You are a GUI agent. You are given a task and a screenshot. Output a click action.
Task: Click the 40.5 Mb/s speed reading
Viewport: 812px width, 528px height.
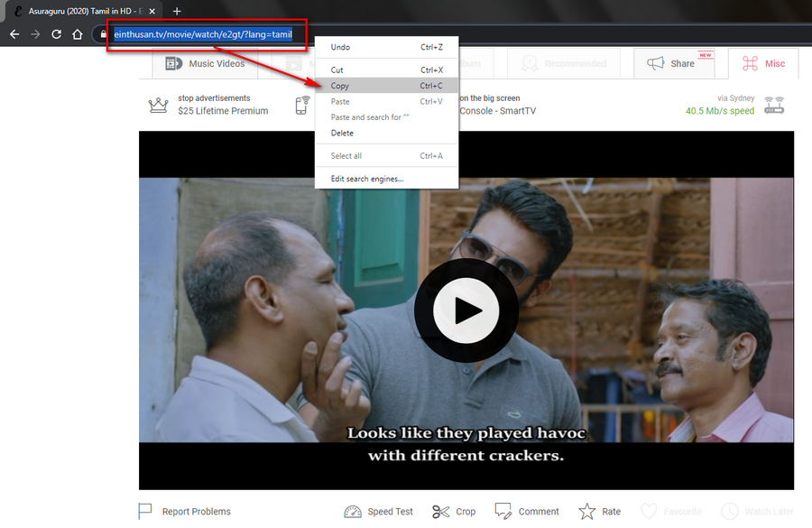coord(720,111)
